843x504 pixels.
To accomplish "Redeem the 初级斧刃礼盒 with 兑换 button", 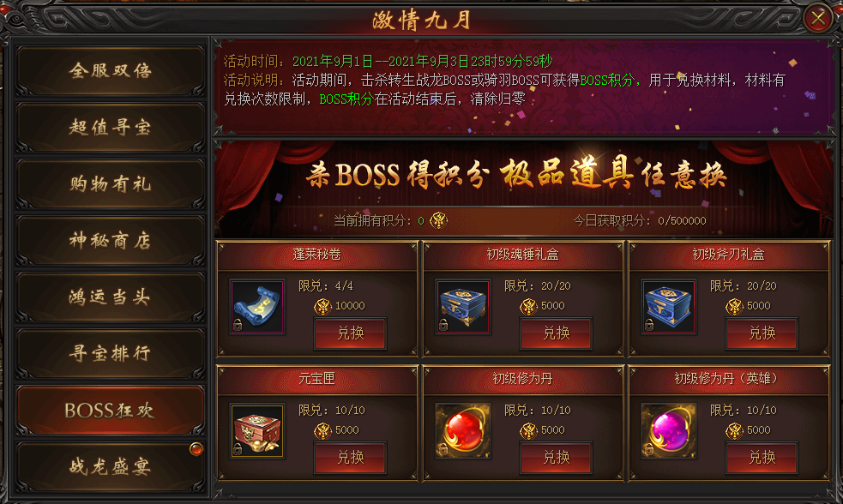I will (762, 333).
